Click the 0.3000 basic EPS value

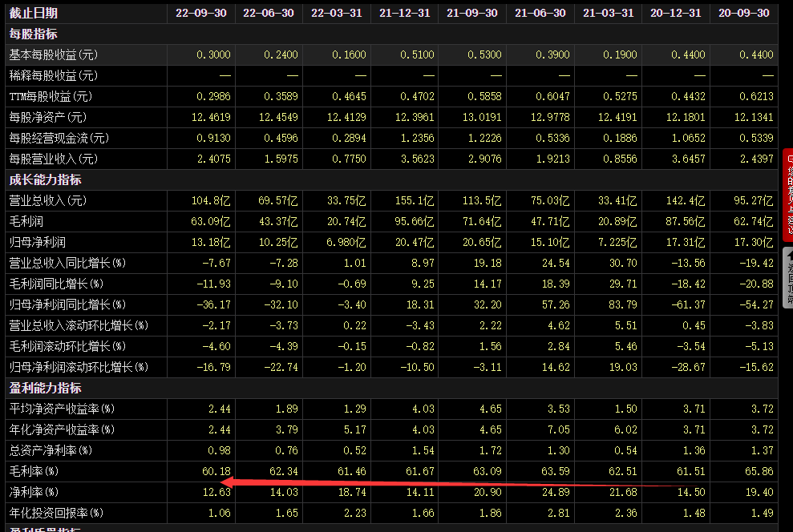click(x=213, y=55)
